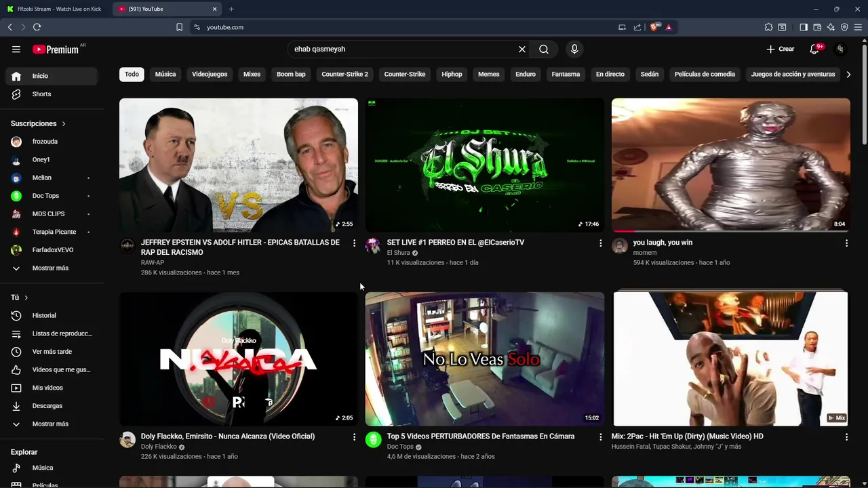
Task: Submit search with the magnifier button
Action: pos(544,49)
